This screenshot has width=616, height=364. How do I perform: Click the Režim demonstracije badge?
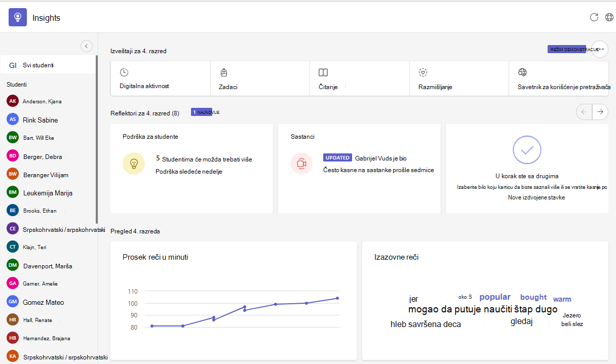[x=567, y=49]
